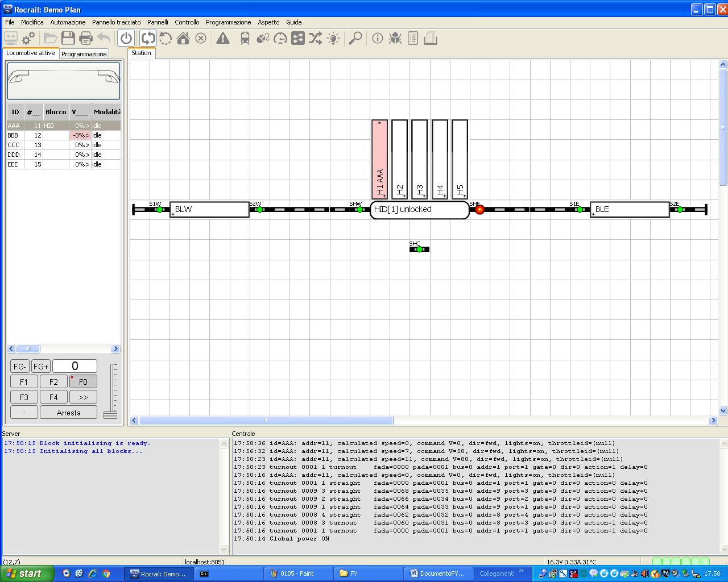Viewport: 728px width, 582px height.
Task: Click the circled X stop icon
Action: click(x=201, y=38)
